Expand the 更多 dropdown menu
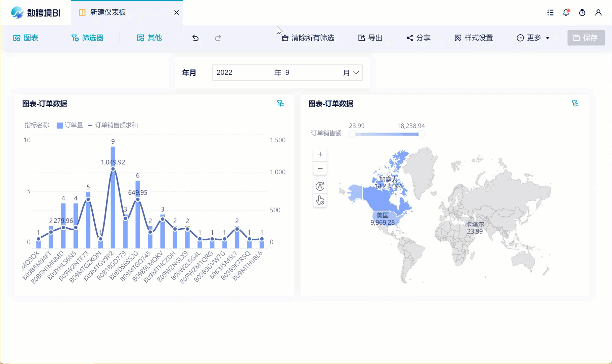The width and height of the screenshot is (612, 364). [533, 38]
